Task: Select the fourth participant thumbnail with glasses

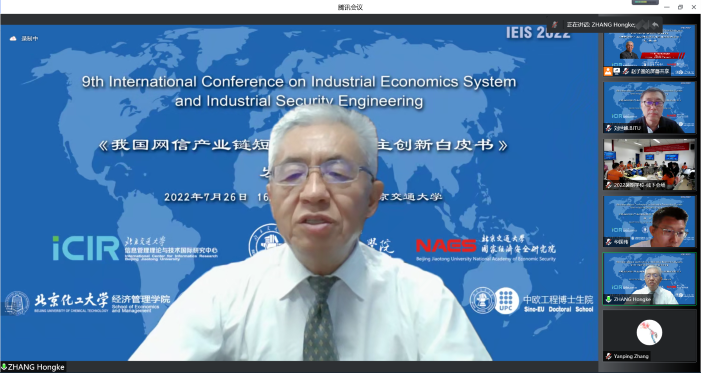Action: point(649,221)
